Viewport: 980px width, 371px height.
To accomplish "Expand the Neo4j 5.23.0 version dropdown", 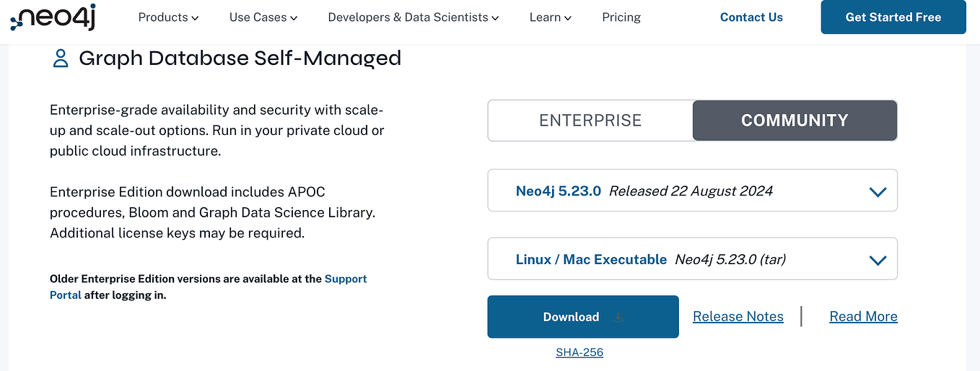I will pyautogui.click(x=878, y=191).
